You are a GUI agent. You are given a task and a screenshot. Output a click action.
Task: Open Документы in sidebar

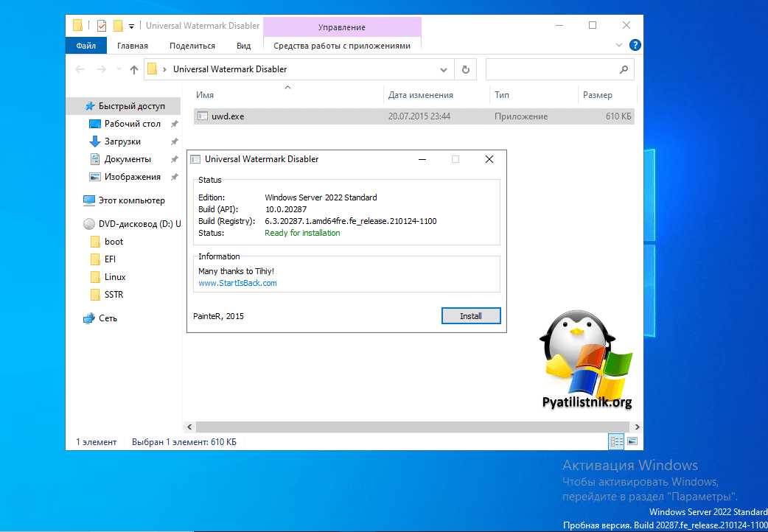click(x=128, y=159)
